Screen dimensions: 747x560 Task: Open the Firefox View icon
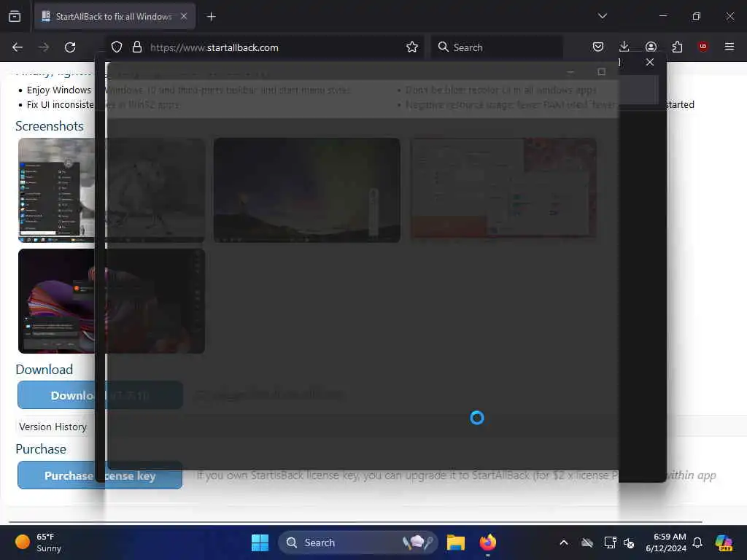coord(15,16)
